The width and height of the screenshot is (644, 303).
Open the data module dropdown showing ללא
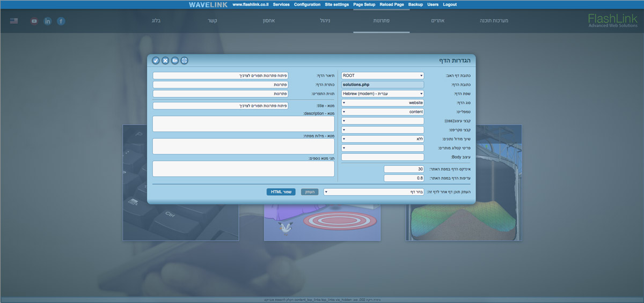coord(383,139)
